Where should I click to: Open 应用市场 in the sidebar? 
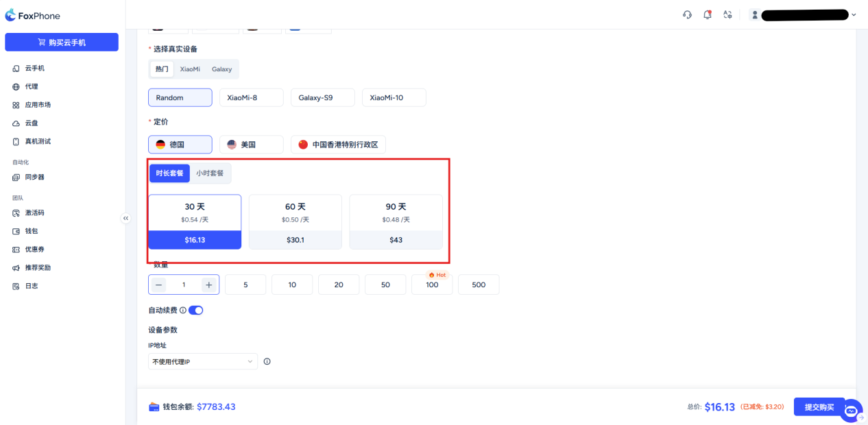click(38, 105)
